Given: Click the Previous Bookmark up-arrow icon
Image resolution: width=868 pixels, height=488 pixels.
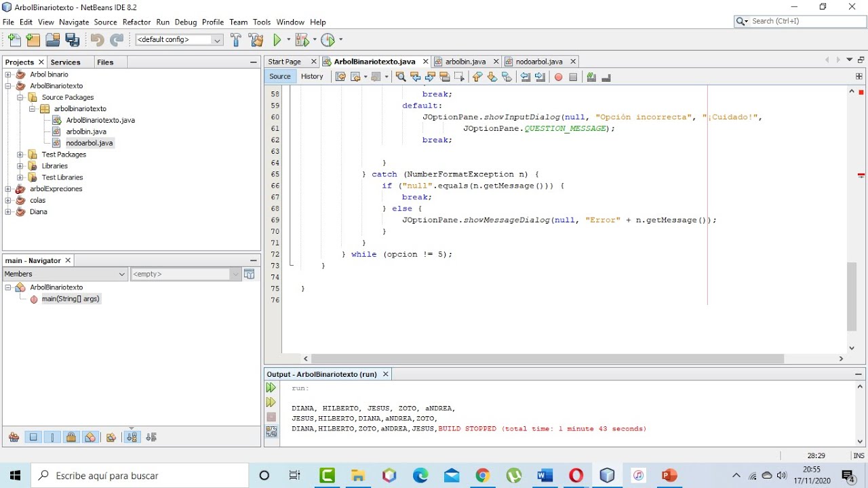Looking at the screenshot, I should tap(477, 77).
